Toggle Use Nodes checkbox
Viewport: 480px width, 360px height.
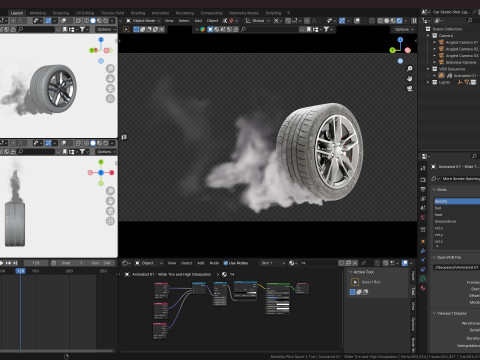(226, 263)
